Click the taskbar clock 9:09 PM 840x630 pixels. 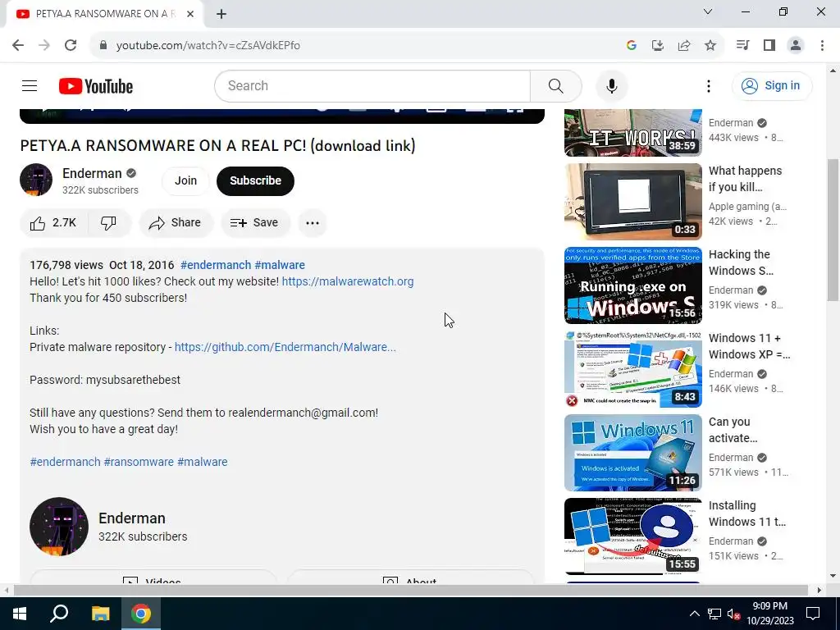tap(769, 614)
